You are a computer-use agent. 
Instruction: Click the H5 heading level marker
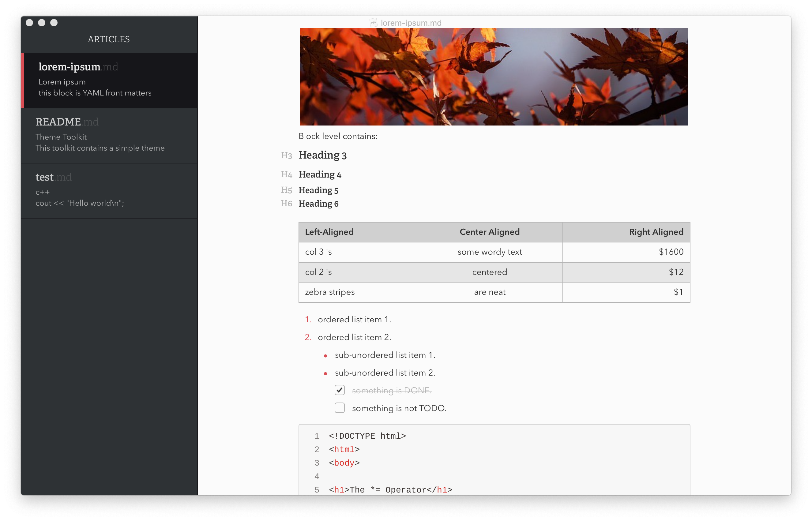click(286, 190)
